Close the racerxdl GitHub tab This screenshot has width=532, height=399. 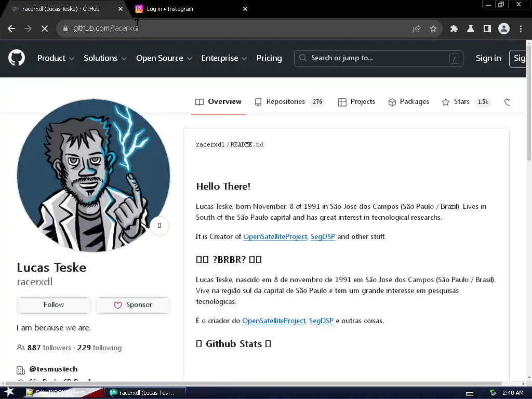point(121,9)
